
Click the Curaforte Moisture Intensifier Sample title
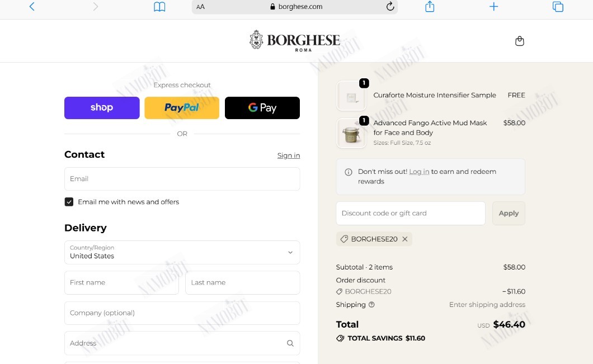click(435, 95)
